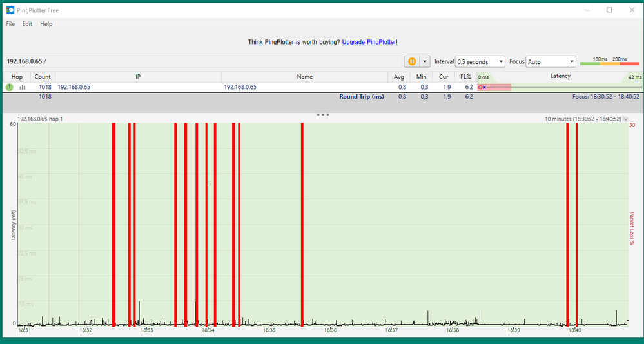Click the PingPlotter app icon in the title bar
The height and width of the screenshot is (344, 644).
click(10, 10)
